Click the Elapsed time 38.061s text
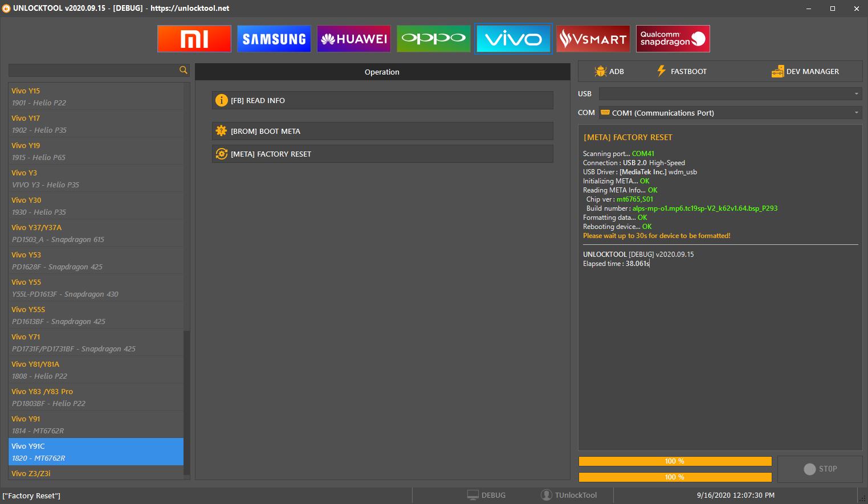868x504 pixels. pos(616,264)
